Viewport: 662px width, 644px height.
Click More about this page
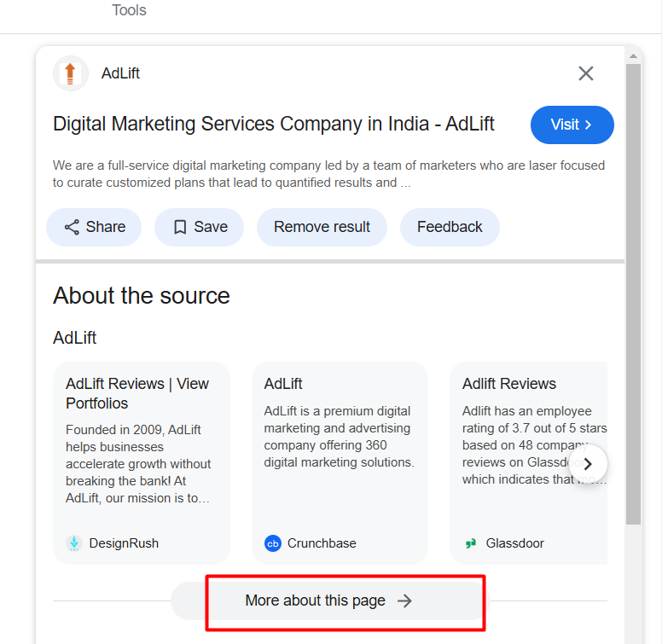[x=329, y=601]
